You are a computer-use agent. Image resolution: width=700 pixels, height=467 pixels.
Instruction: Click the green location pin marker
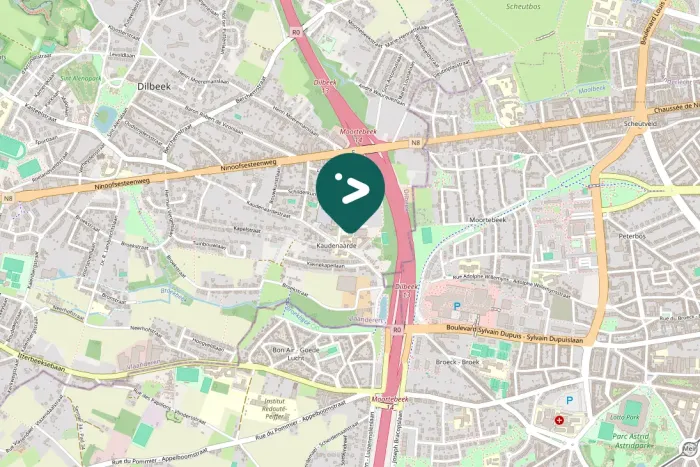coord(350,192)
